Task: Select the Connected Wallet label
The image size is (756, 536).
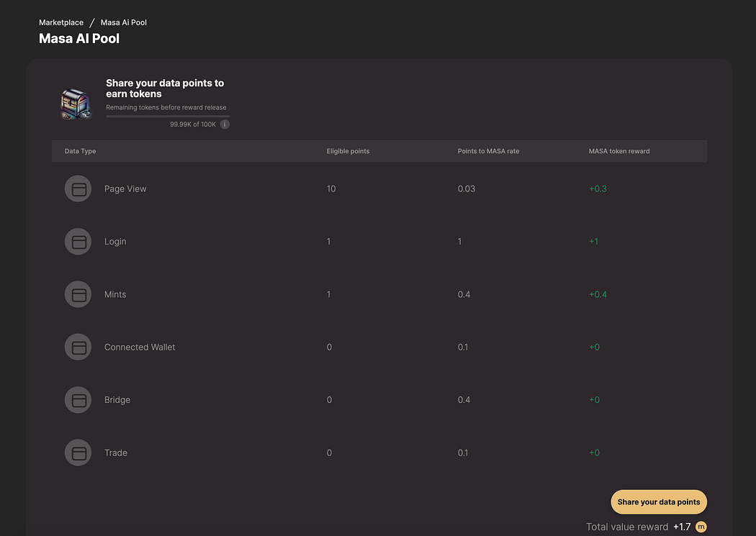Action: pyautogui.click(x=140, y=348)
